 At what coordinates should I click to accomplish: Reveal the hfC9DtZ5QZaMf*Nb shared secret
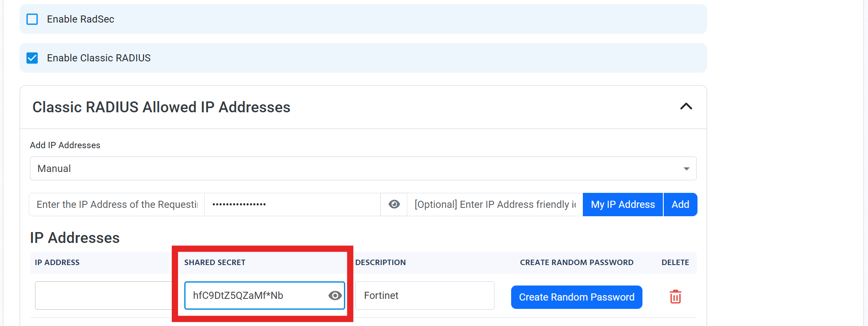[334, 296]
